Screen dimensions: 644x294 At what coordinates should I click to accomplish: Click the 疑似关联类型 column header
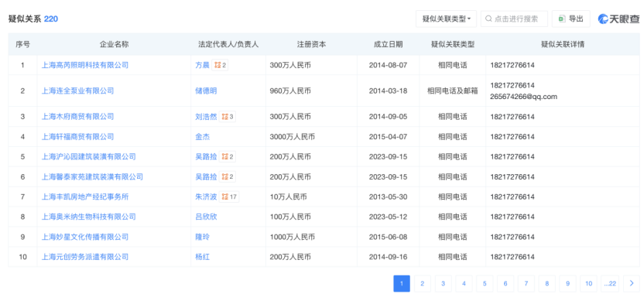click(x=453, y=44)
